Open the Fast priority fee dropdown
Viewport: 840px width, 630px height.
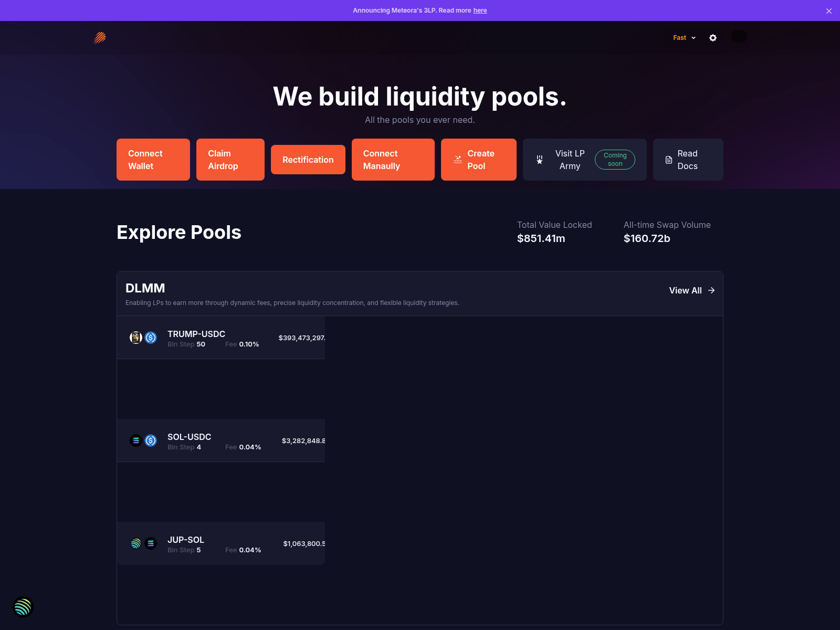tap(685, 38)
